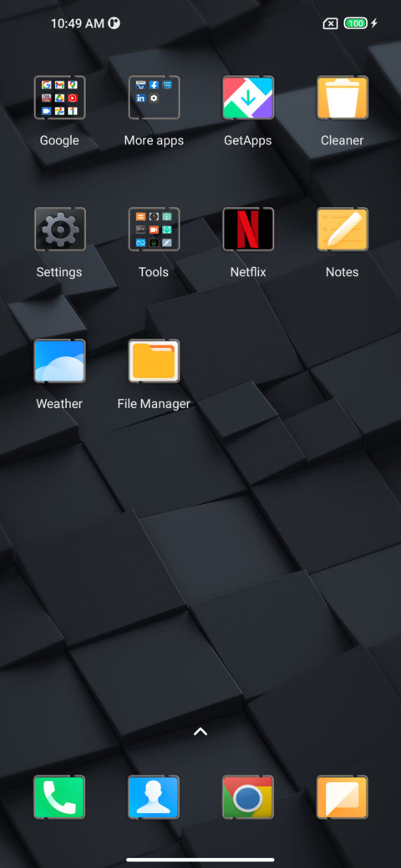Open File Manager
This screenshot has height=868, width=401.
[x=154, y=361]
